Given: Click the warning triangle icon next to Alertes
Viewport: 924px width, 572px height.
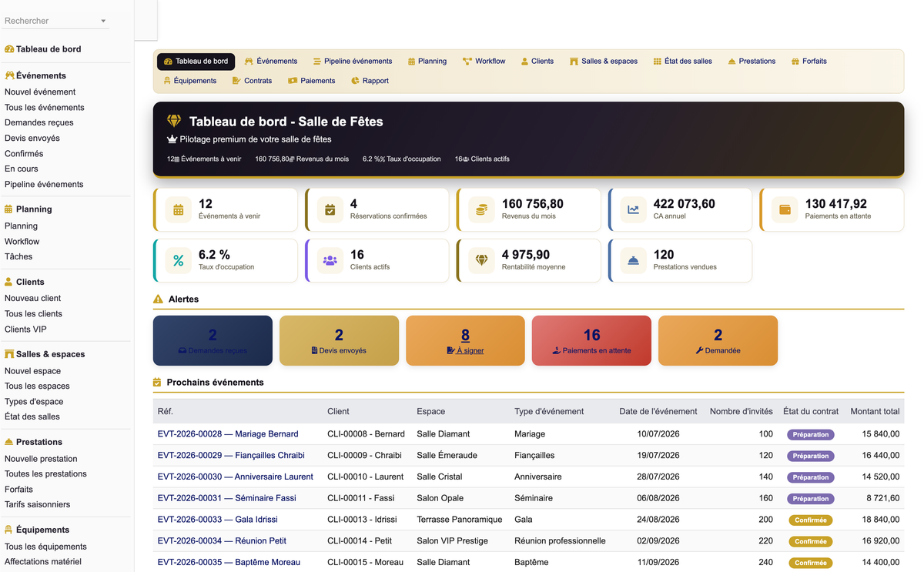Looking at the screenshot, I should coord(158,299).
